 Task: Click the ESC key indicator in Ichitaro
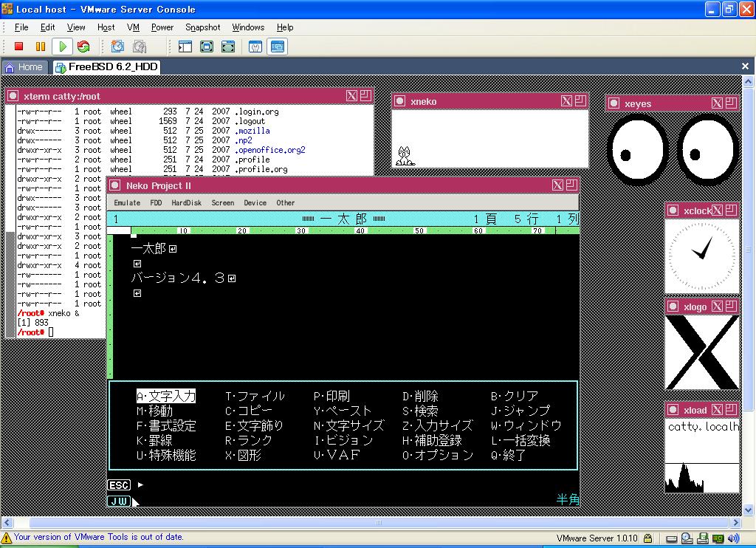[119, 484]
